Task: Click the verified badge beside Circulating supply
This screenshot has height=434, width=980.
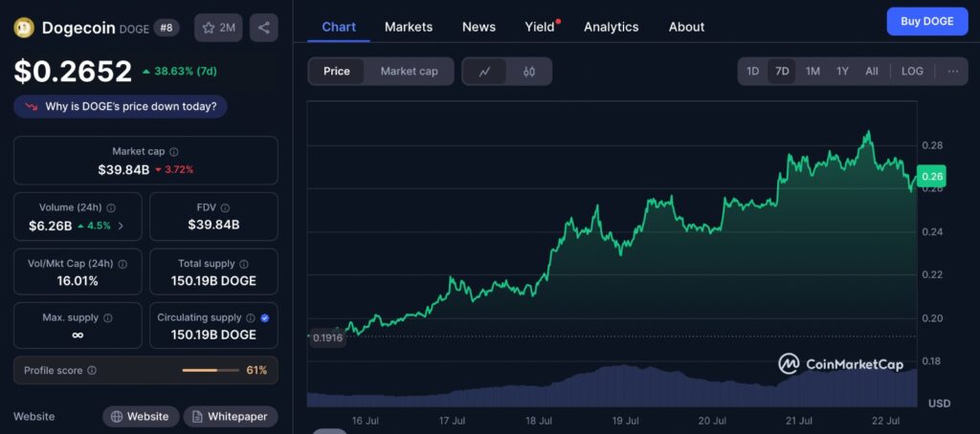Action: click(265, 317)
